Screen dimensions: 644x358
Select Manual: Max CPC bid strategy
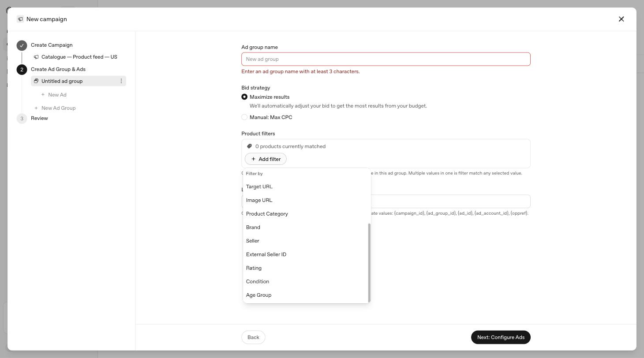[244, 117]
